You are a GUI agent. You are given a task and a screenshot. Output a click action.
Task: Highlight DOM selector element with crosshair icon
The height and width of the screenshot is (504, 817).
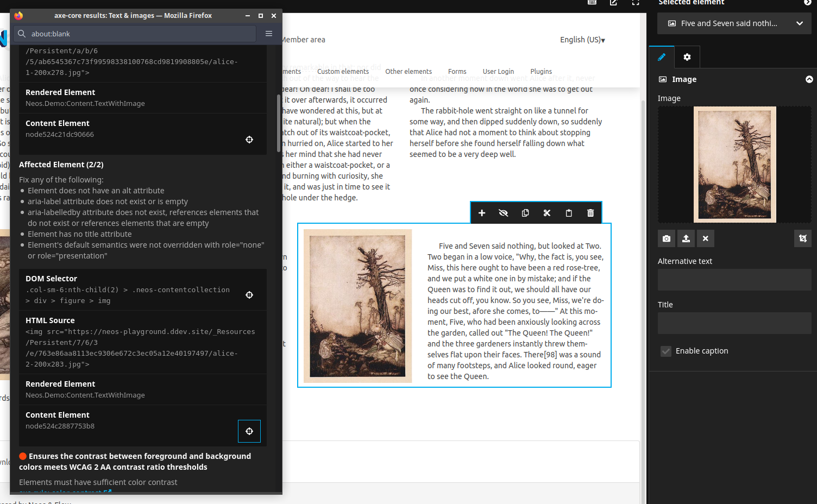(x=249, y=295)
